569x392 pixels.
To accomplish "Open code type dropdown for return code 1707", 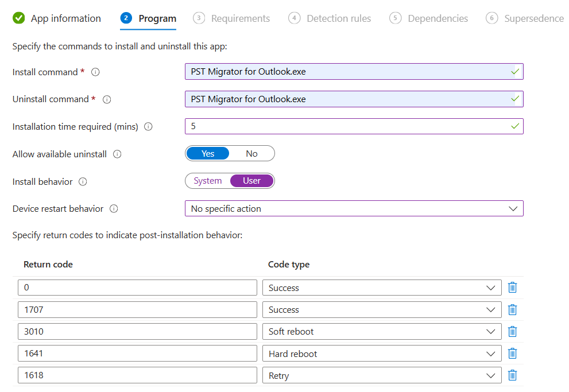I will [x=382, y=310].
